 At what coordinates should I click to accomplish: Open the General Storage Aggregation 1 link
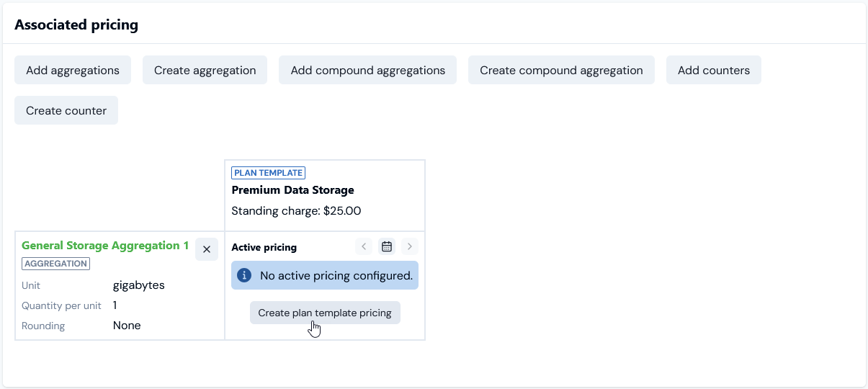[105, 246]
